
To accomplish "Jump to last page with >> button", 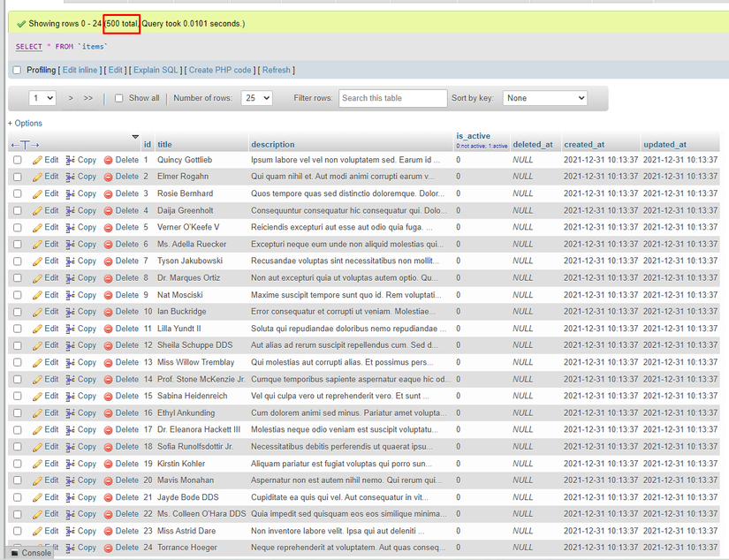I will [x=88, y=98].
